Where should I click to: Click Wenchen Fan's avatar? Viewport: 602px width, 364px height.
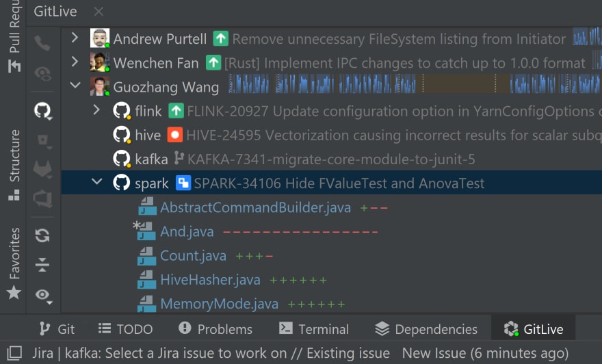coord(100,62)
